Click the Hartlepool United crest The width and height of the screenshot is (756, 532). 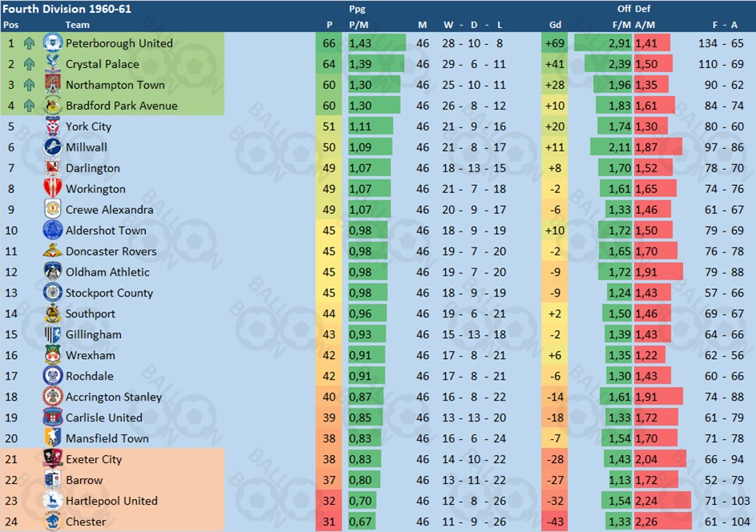coord(53,500)
